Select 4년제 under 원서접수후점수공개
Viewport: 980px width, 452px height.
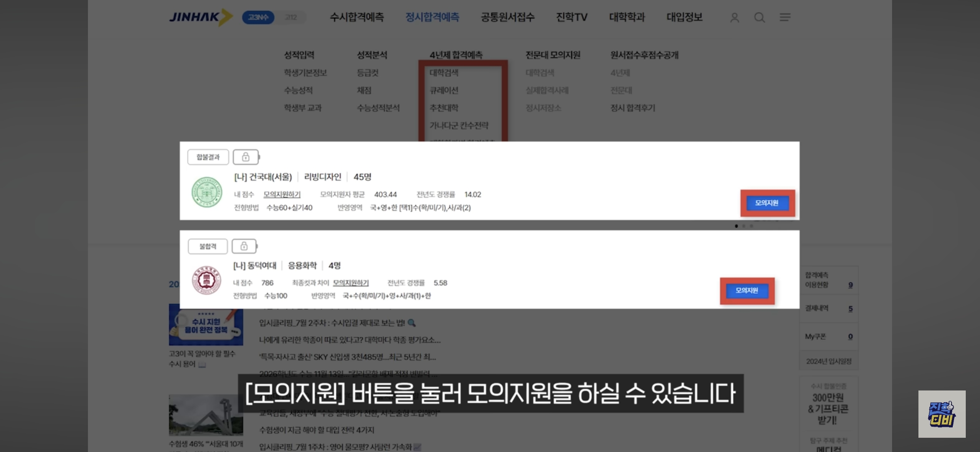620,73
